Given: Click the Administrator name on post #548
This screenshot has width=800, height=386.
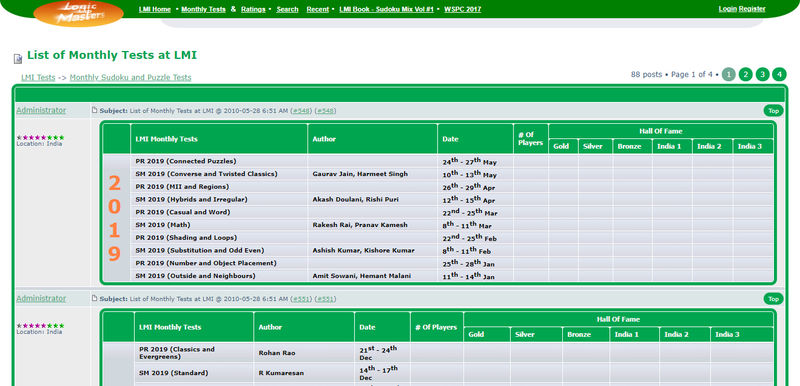Looking at the screenshot, I should click(41, 110).
